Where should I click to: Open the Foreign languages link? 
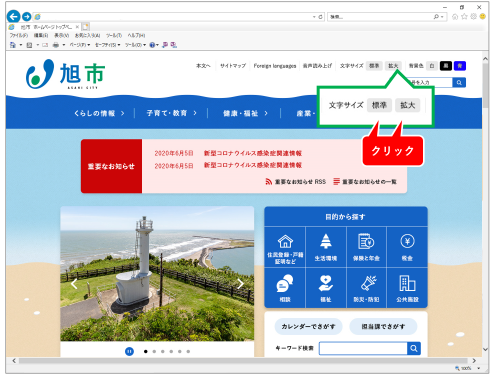pyautogui.click(x=275, y=66)
